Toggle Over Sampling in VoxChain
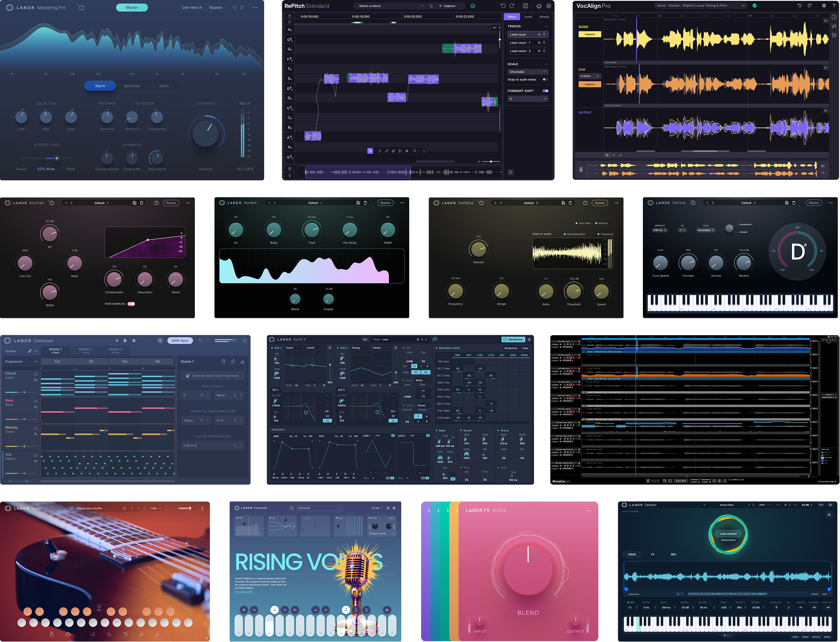The width and height of the screenshot is (840, 642). [131, 304]
